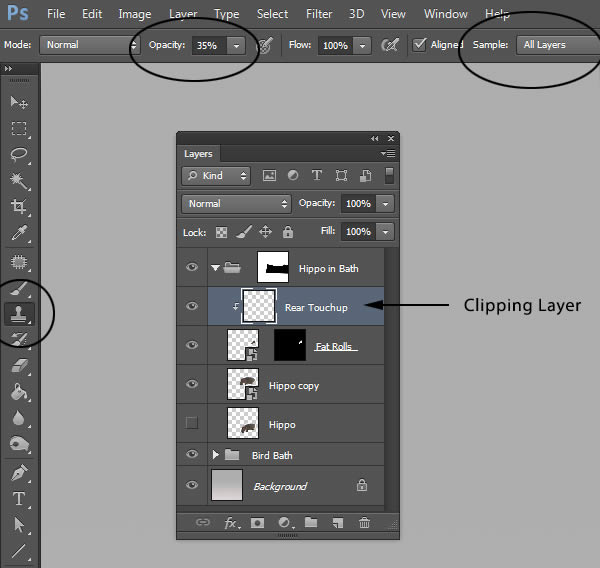
Task: Delete layer with trash icon
Action: 364,522
